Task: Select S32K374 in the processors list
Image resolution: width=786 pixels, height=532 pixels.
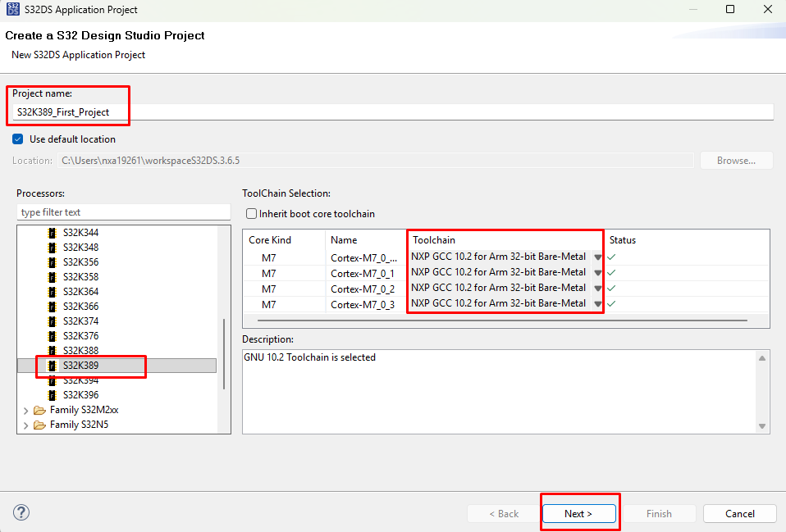Action: 80,321
